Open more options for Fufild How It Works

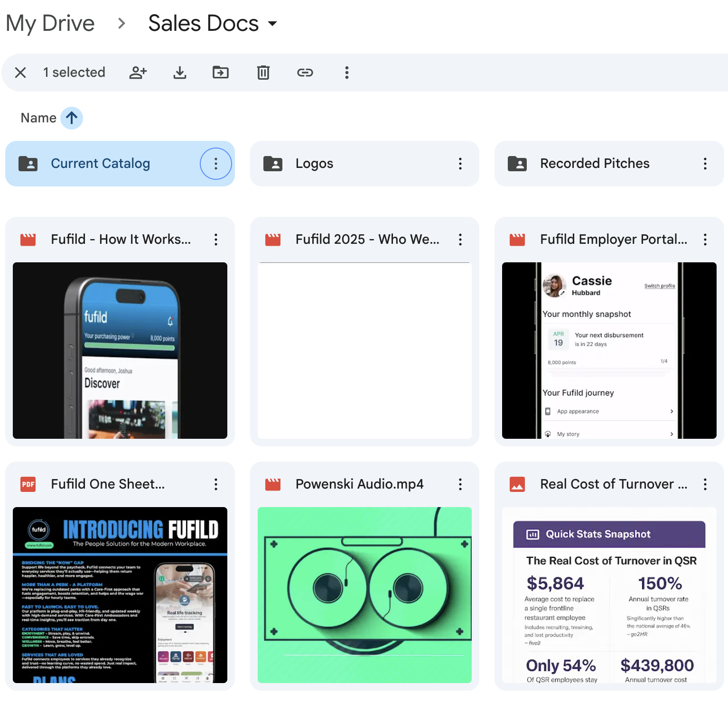point(216,240)
